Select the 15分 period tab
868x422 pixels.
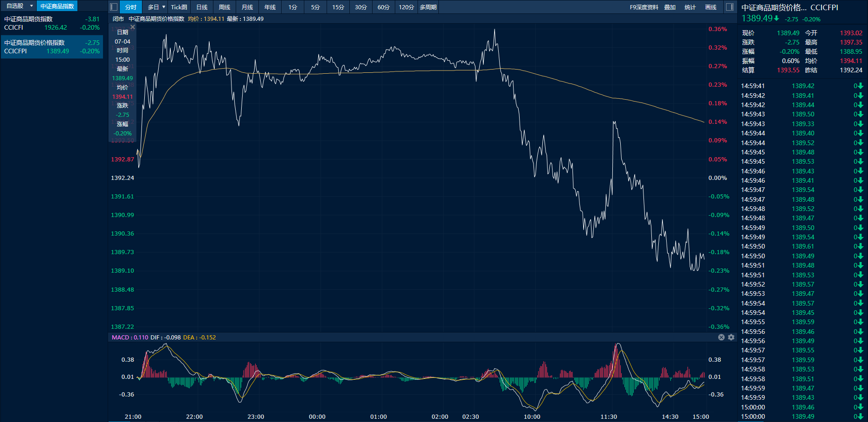pyautogui.click(x=338, y=7)
